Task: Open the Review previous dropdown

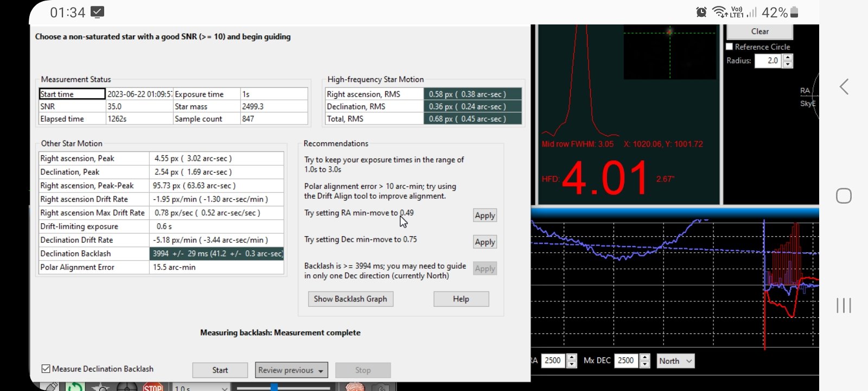Action: 291,370
